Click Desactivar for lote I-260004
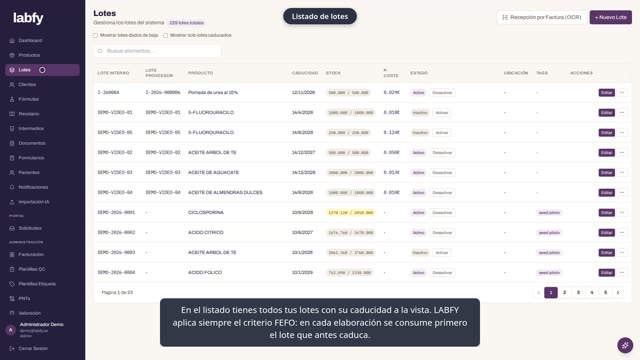The height and width of the screenshot is (360, 640). [x=442, y=93]
